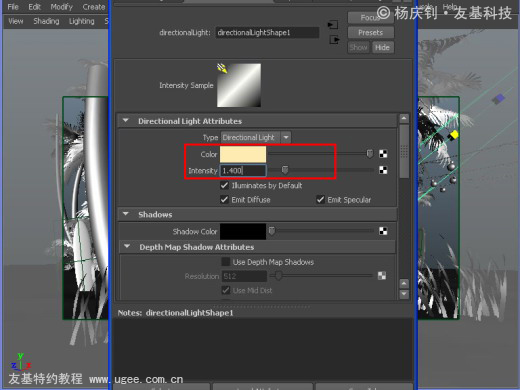Click the Resolution map checker icon

[x=382, y=276]
